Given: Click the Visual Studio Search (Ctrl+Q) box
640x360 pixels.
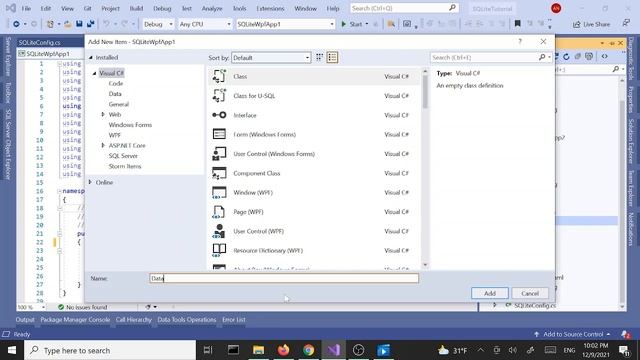Looking at the screenshot, I should tap(404, 8).
